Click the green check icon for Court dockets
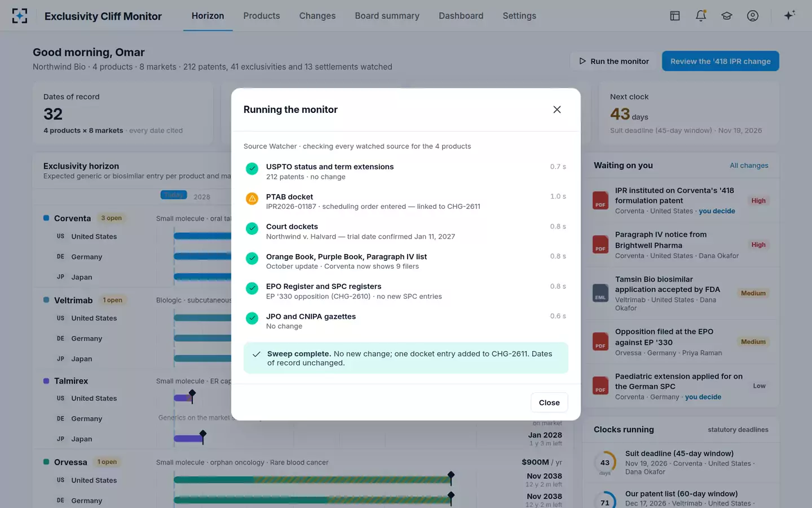 click(x=252, y=229)
